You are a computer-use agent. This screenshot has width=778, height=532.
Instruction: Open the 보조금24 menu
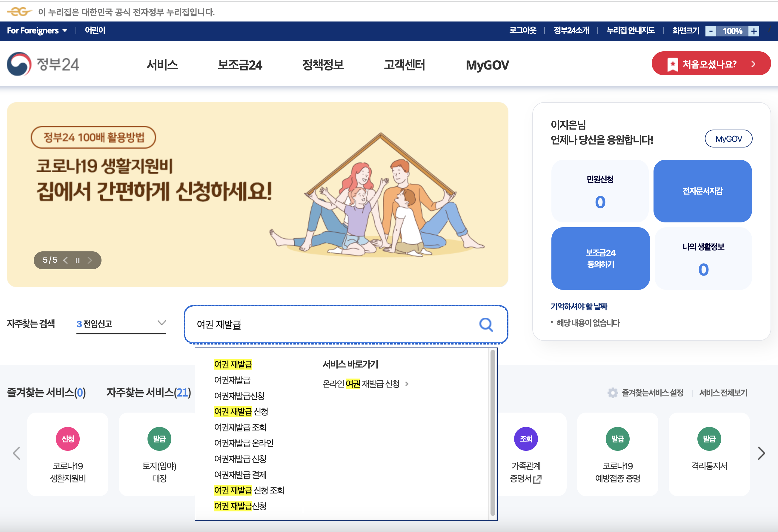point(240,64)
